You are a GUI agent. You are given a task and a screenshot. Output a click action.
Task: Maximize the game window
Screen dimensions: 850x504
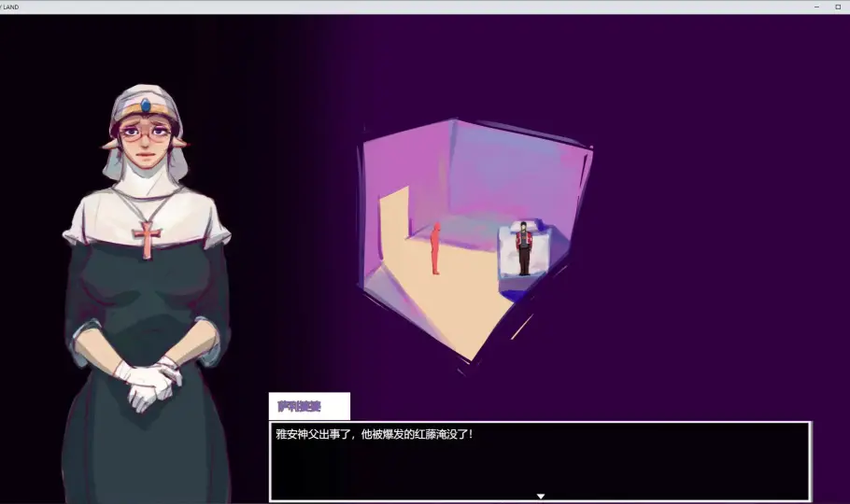pyautogui.click(x=837, y=7)
